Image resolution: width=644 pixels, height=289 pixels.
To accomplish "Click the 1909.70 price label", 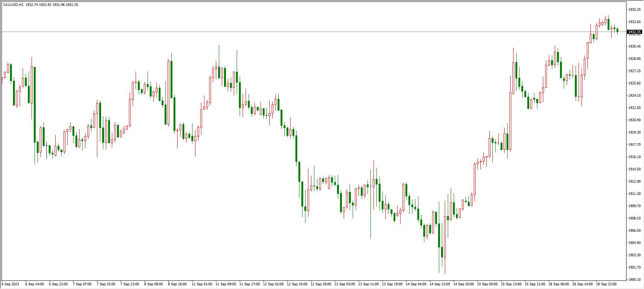I will 634,206.
